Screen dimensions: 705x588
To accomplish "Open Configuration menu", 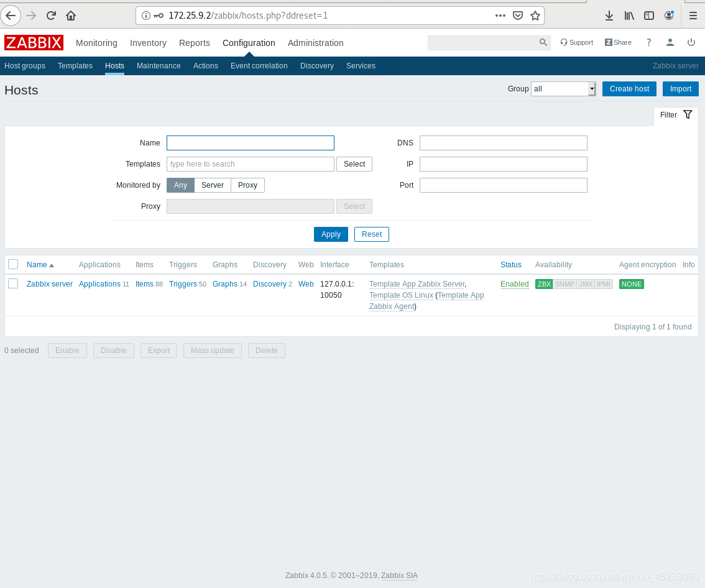I will click(249, 43).
